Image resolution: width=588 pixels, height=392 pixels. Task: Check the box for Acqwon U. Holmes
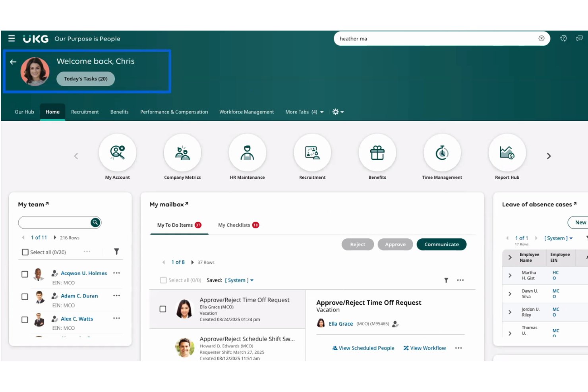25,274
